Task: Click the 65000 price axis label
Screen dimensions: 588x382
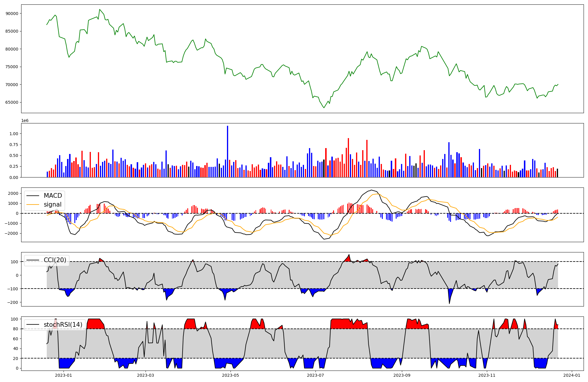Action: (12, 103)
